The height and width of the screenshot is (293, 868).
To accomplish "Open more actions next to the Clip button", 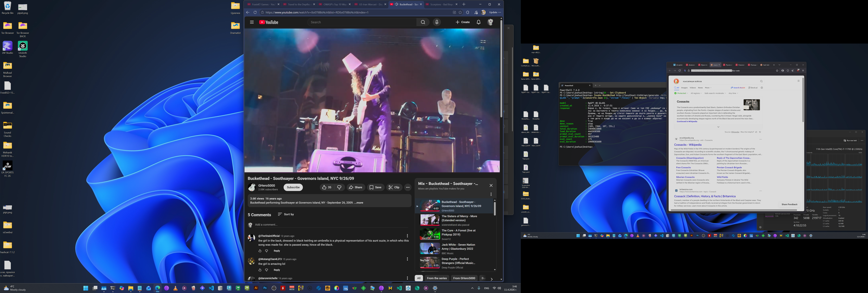I will pyautogui.click(x=408, y=187).
